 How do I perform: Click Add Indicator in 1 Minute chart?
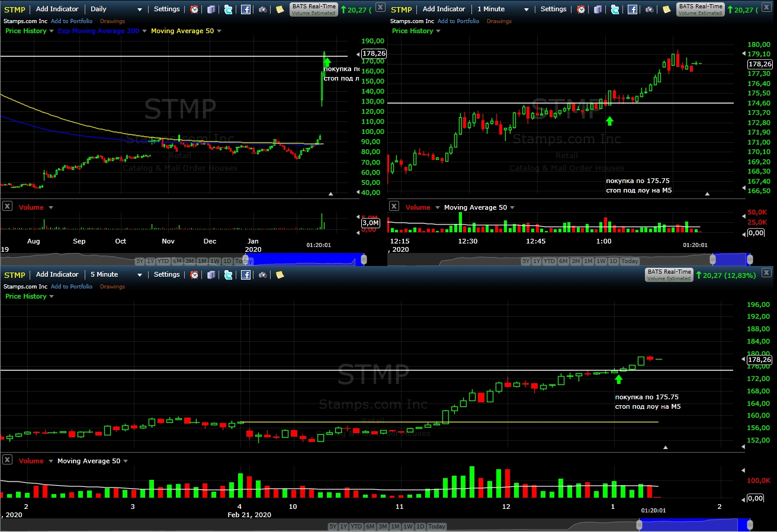click(x=444, y=9)
